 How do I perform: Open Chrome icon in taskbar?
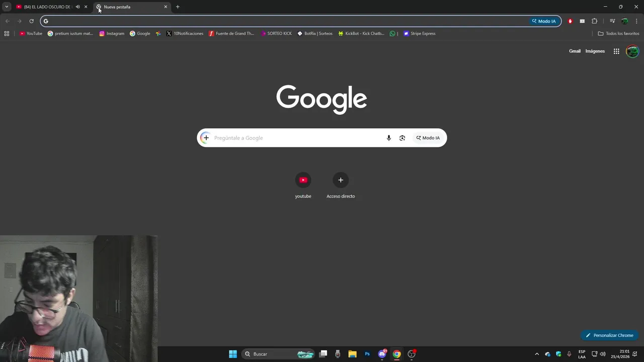coord(396,354)
